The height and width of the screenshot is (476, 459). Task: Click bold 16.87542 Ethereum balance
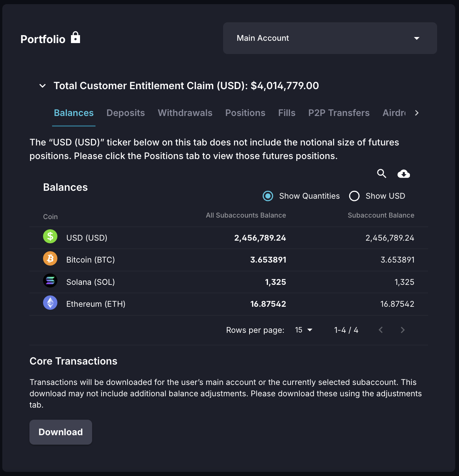(268, 304)
